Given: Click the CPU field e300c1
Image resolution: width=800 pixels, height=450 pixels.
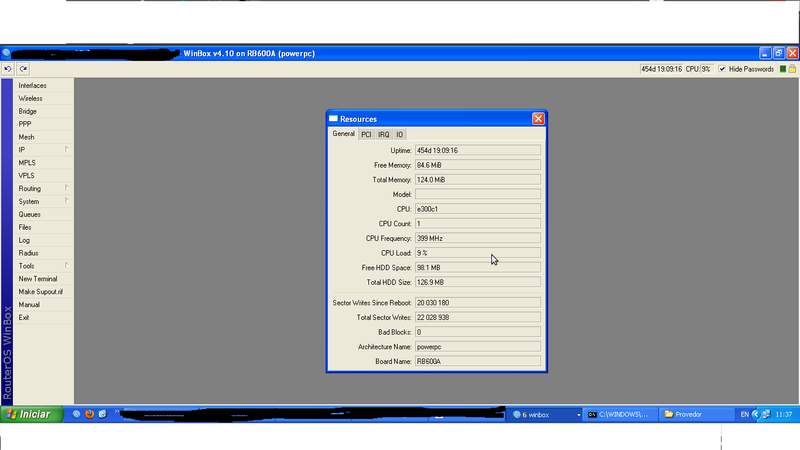Looking at the screenshot, I should click(478, 209).
